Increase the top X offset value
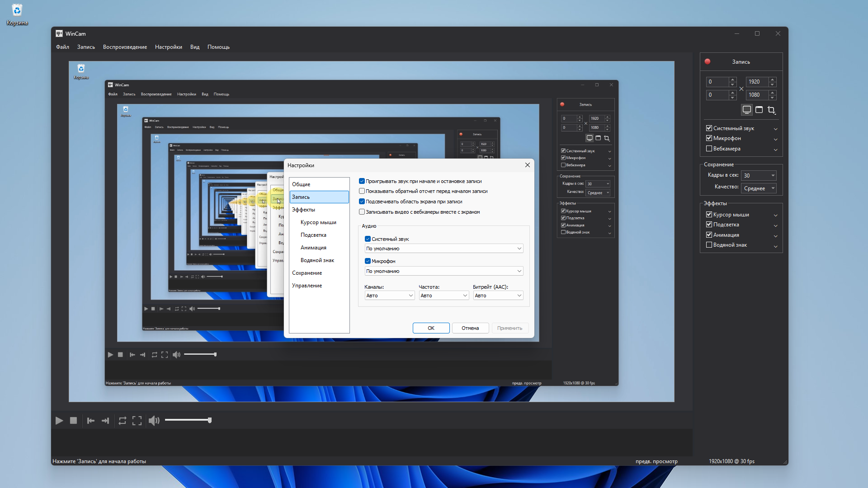Image resolution: width=868 pixels, height=488 pixels. point(733,79)
